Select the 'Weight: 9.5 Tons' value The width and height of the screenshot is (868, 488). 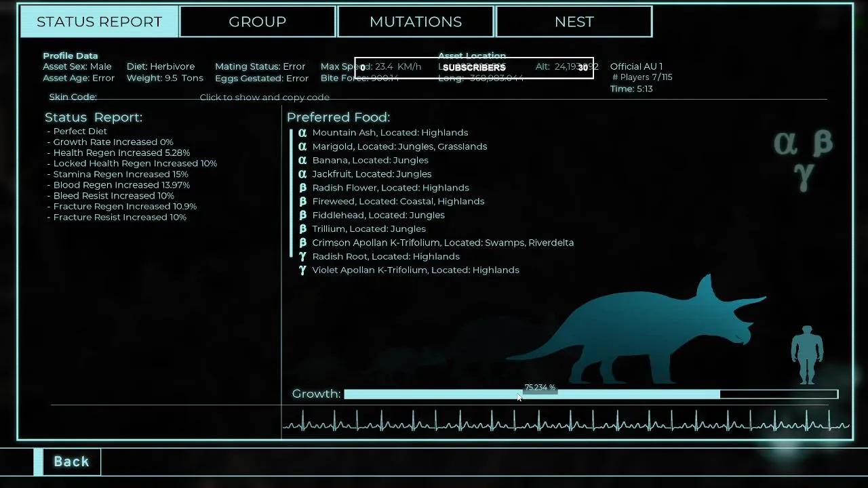(x=165, y=79)
